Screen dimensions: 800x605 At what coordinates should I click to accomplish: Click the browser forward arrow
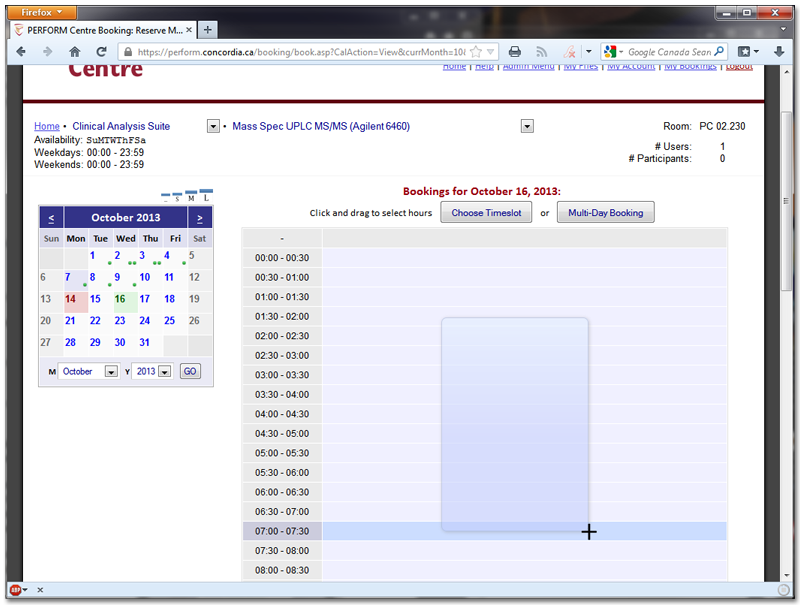click(x=47, y=52)
